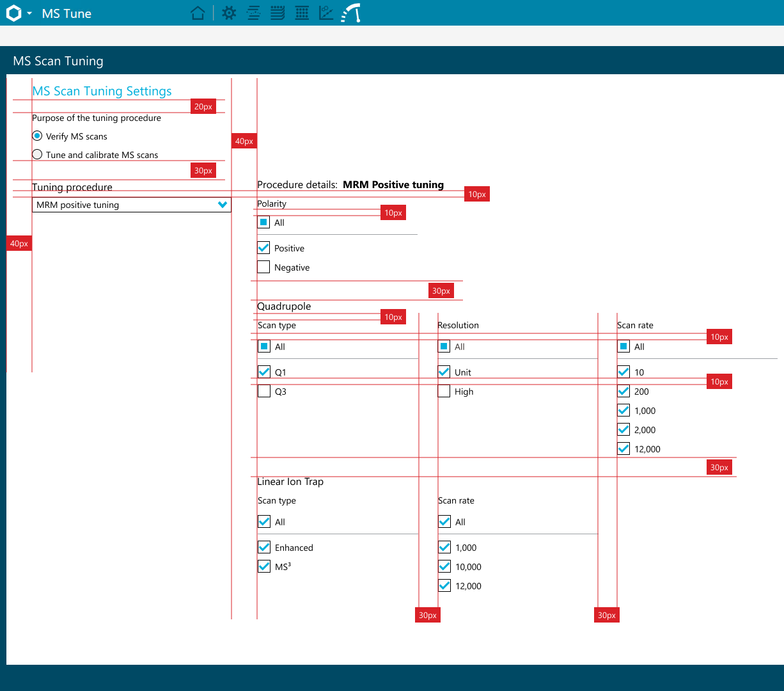
Task: Toggle Quadrupole Scan rate All checkbox
Action: [623, 346]
